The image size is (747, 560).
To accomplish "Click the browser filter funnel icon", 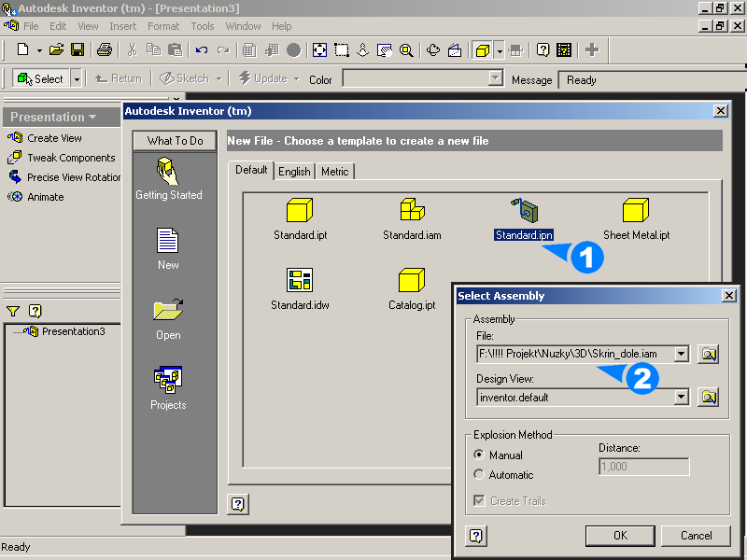I will point(13,312).
